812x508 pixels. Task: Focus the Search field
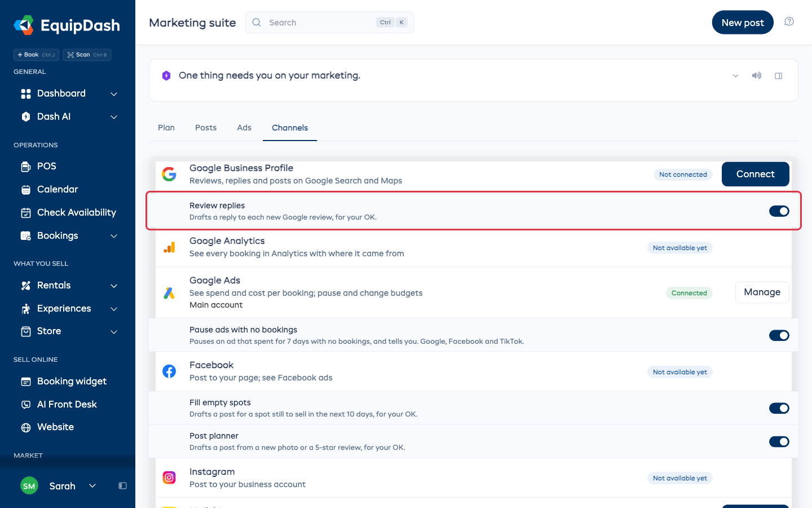(330, 23)
